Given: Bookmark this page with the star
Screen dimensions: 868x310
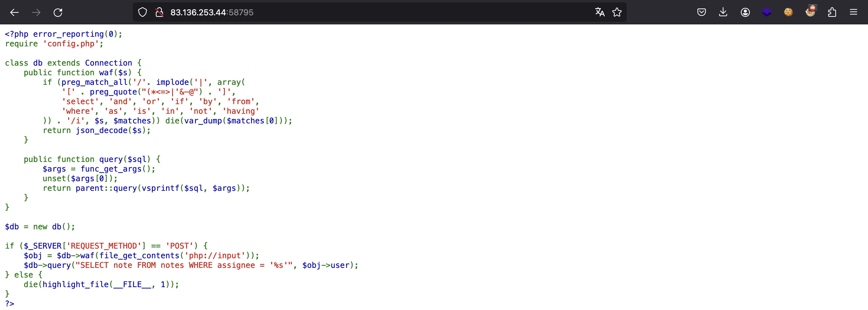Looking at the screenshot, I should click(x=617, y=12).
